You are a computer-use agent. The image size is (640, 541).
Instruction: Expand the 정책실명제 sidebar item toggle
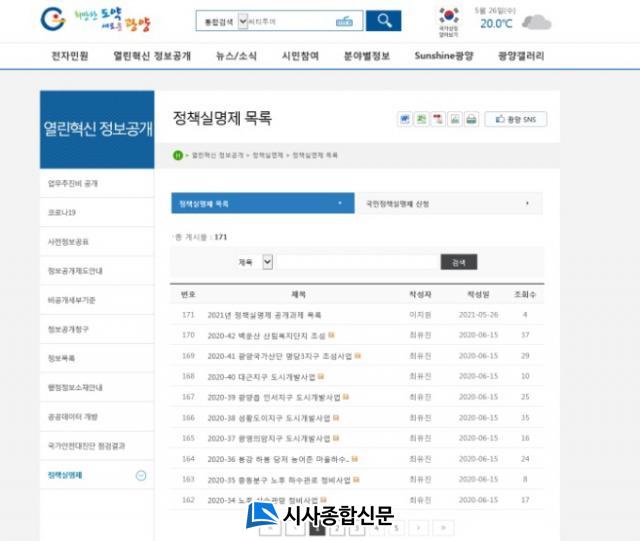(141, 475)
